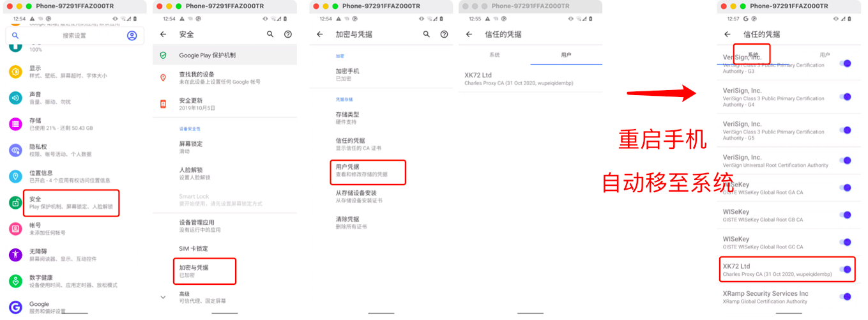Click the help icon in the 安全 header
The width and height of the screenshot is (868, 320).
click(x=288, y=34)
